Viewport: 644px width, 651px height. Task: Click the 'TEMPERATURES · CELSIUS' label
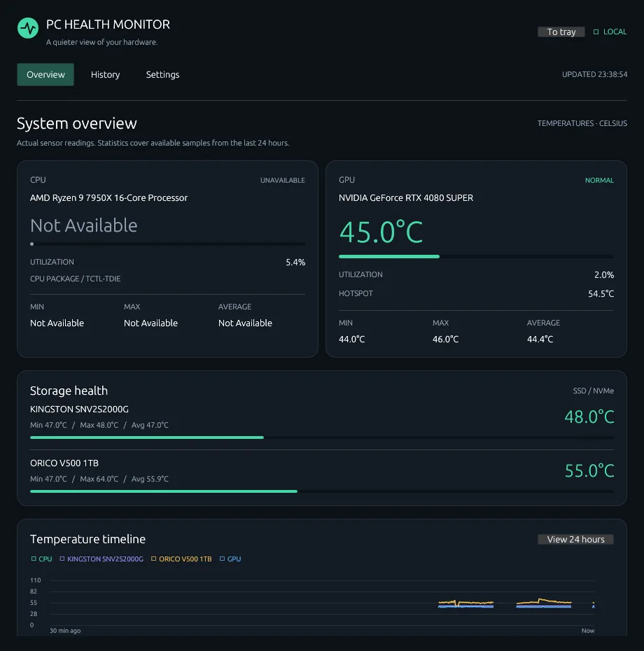[582, 123]
